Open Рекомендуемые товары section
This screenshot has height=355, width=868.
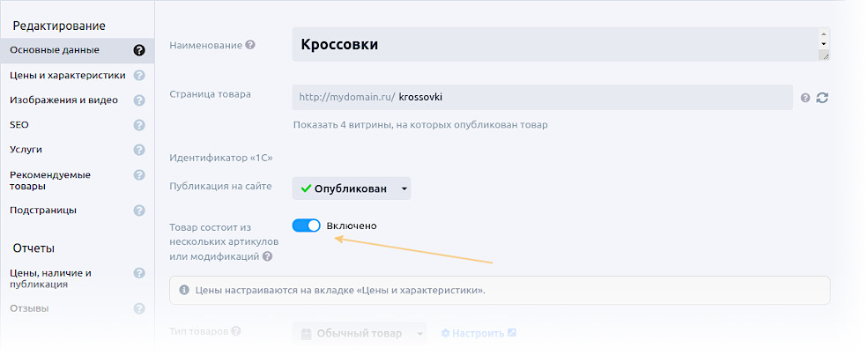[50, 181]
